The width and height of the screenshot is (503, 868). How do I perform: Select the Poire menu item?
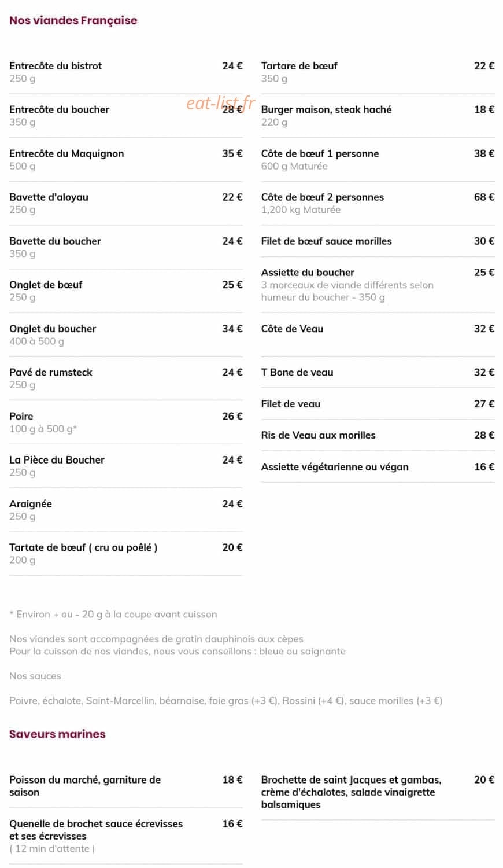pos(126,422)
